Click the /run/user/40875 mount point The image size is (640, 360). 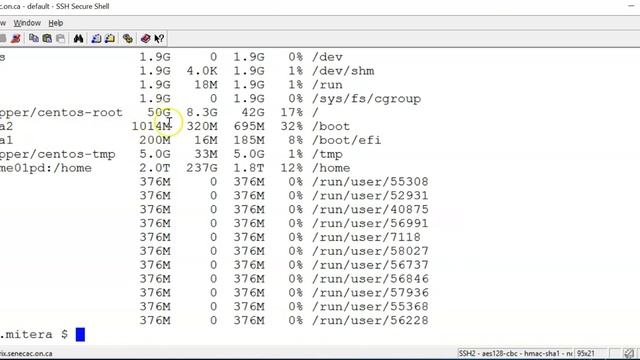pyautogui.click(x=370, y=210)
